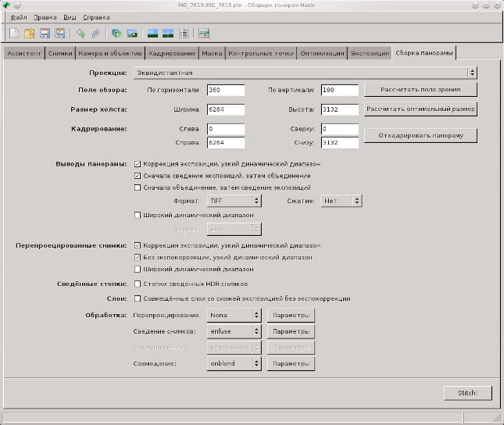Check 'Стопки сведенных HDR-снимков' option
This screenshot has width=504, height=425.
pos(138,284)
